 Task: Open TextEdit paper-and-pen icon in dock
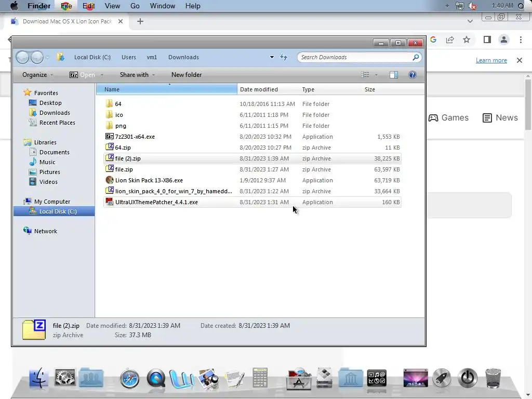click(234, 379)
